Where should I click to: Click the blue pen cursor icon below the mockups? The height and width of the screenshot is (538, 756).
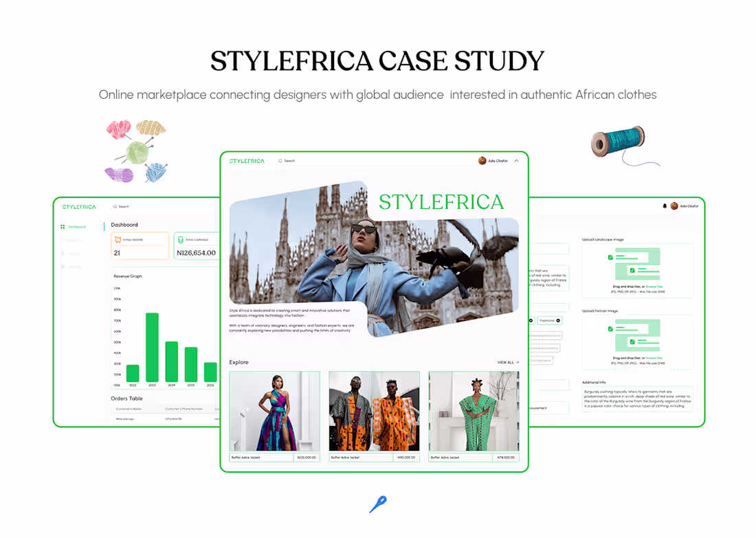(377, 504)
